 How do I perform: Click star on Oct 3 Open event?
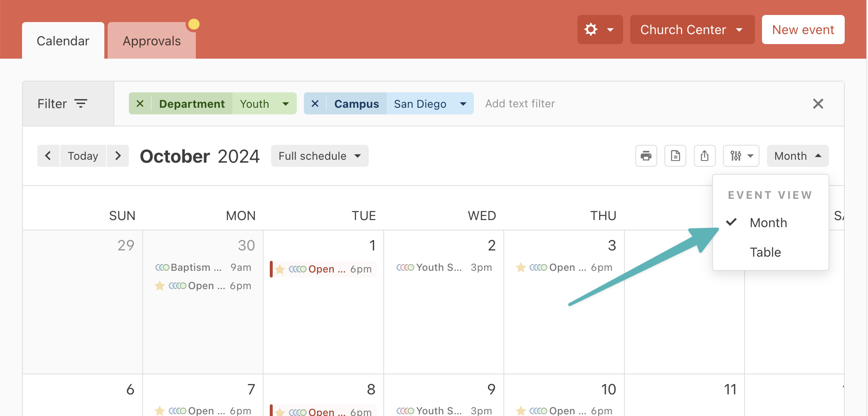[520, 267]
